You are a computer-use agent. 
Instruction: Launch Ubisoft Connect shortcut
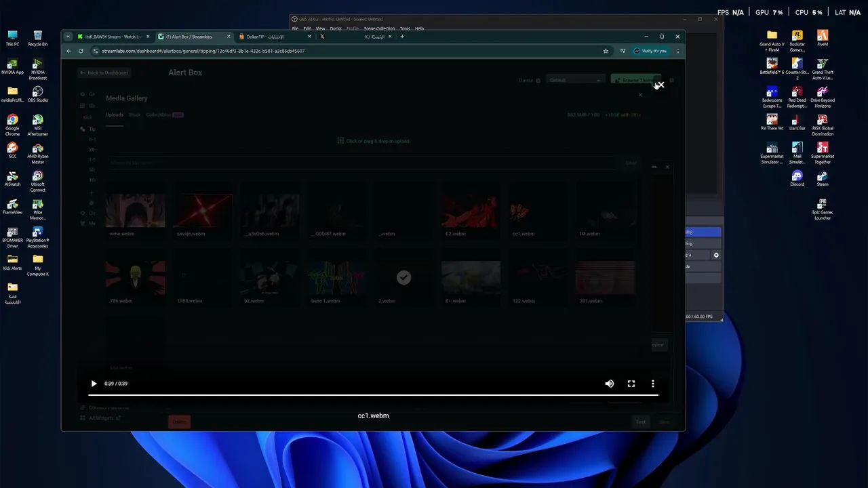pyautogui.click(x=38, y=181)
